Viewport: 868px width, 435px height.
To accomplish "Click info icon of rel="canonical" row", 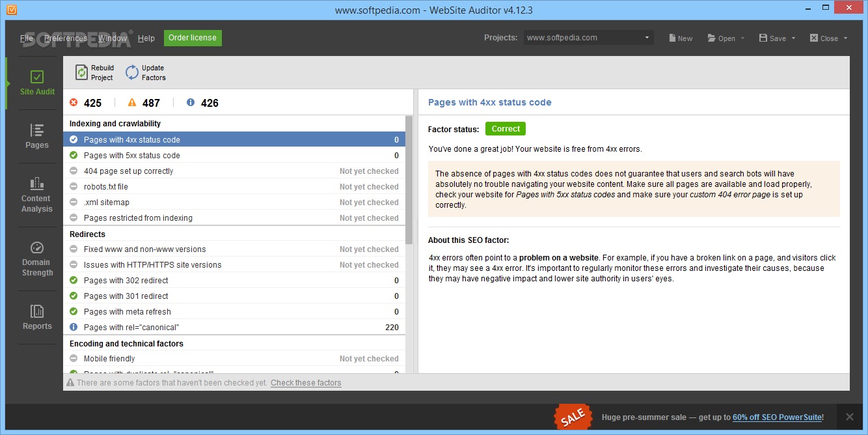I will tap(74, 328).
